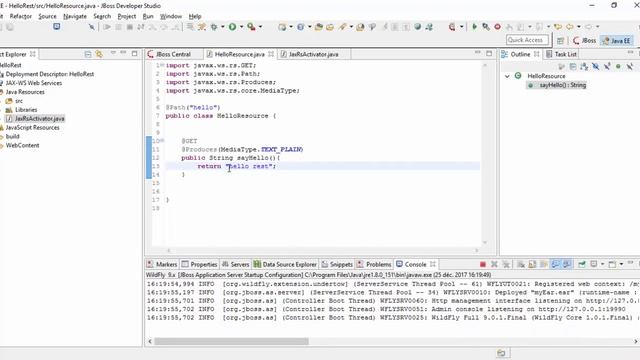The image size is (640, 360).
Task: Click the console horizontal scrollbar thumb
Action: (x=231, y=341)
